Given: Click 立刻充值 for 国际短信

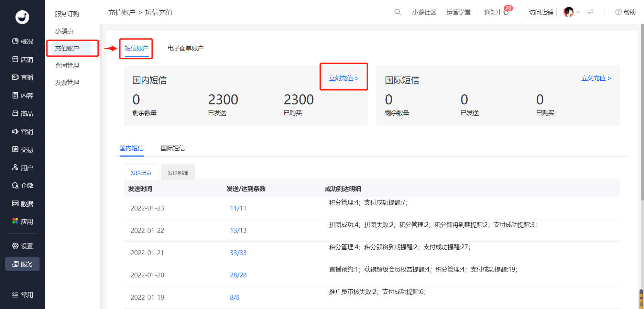Looking at the screenshot, I should pos(596,78).
